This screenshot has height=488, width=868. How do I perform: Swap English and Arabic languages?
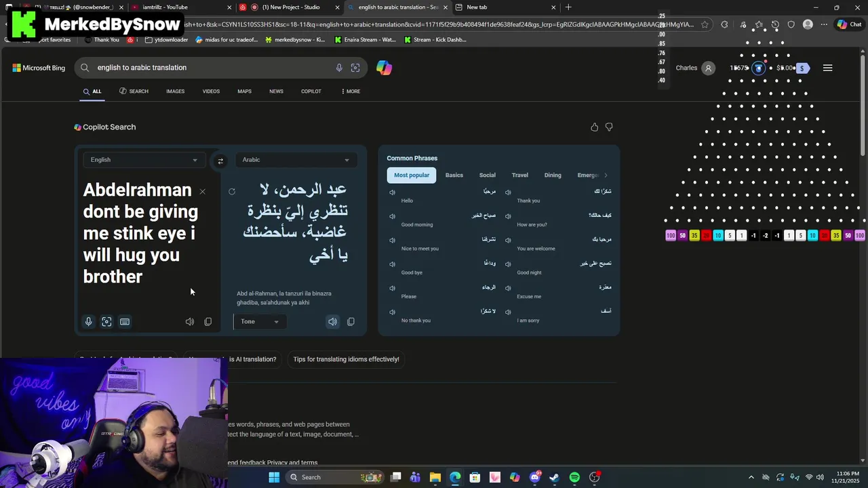[x=220, y=161]
